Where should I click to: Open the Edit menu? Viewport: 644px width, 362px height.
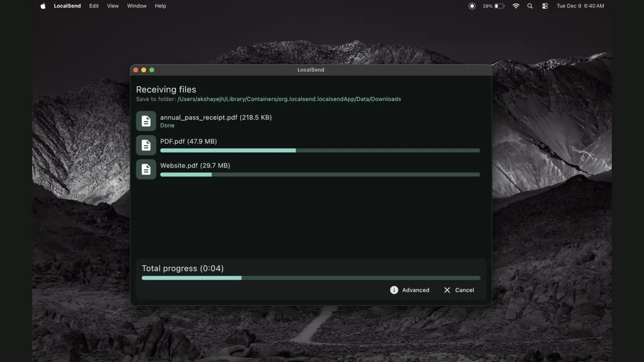pyautogui.click(x=94, y=6)
